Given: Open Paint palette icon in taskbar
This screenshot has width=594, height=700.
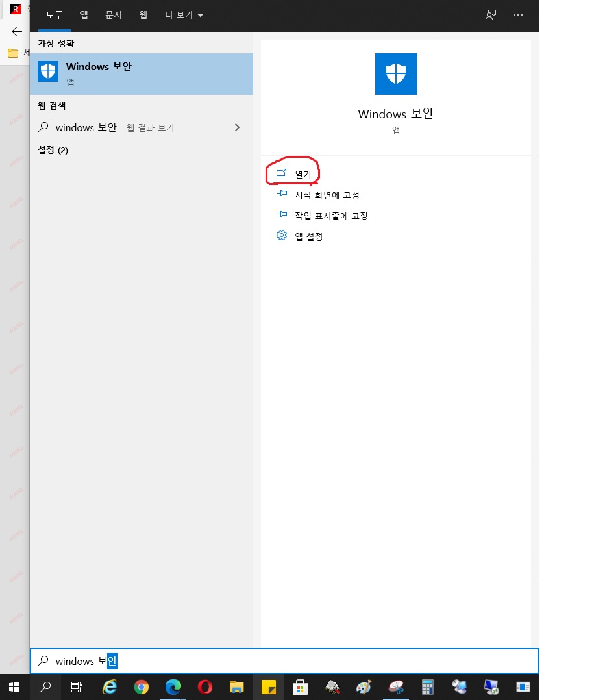Looking at the screenshot, I should 364,686.
